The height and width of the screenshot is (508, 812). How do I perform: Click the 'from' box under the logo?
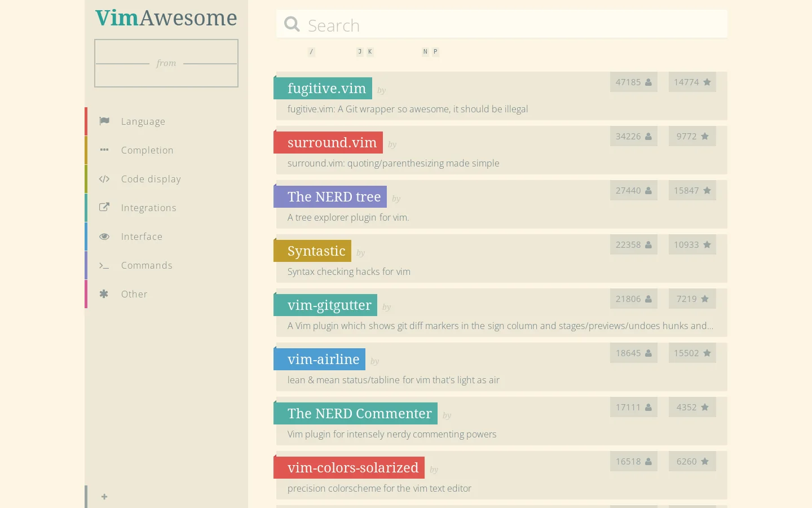pos(166,63)
